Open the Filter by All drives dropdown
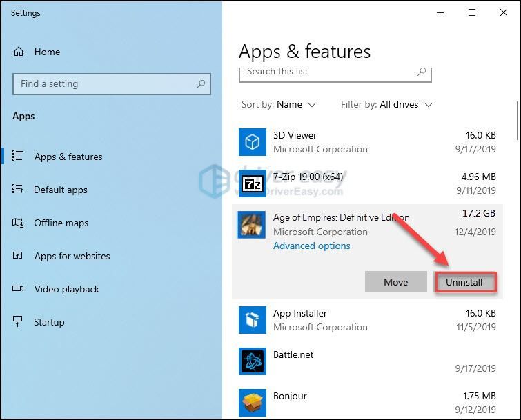The height and width of the screenshot is (420, 521). point(386,105)
